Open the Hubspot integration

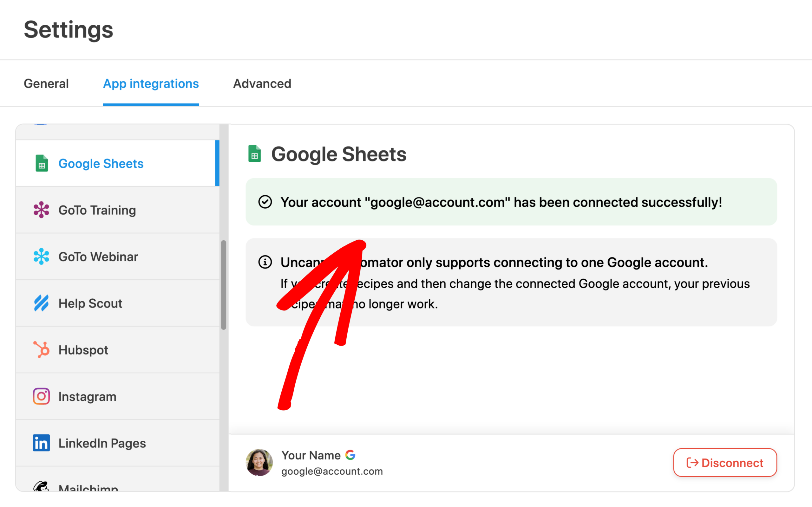click(117, 350)
